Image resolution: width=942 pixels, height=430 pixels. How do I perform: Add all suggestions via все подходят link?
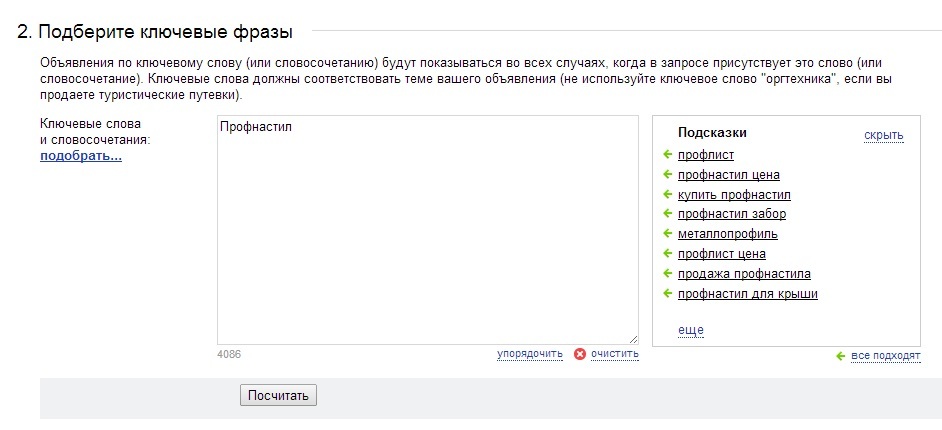pos(886,356)
